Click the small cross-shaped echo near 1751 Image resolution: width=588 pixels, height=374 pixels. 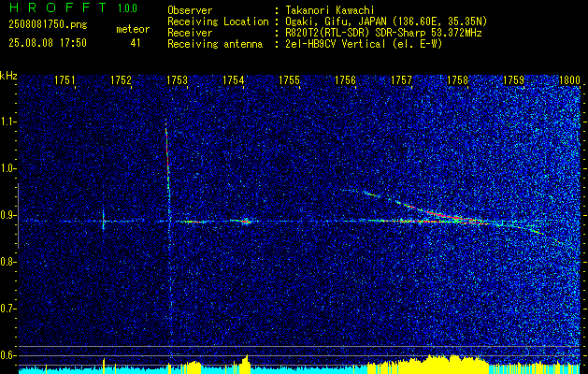[x=103, y=221]
